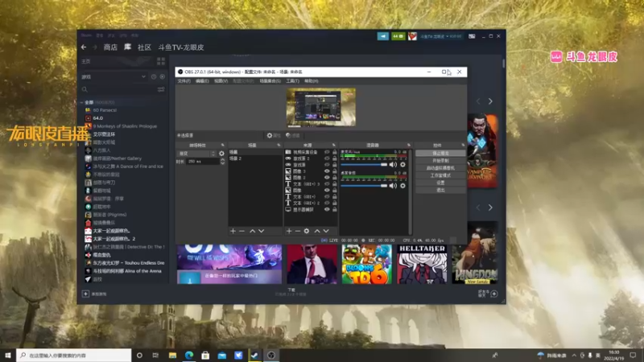The width and height of the screenshot is (644, 362).
Task: Open Microsoft Store from the taskbar
Action: pyautogui.click(x=205, y=356)
